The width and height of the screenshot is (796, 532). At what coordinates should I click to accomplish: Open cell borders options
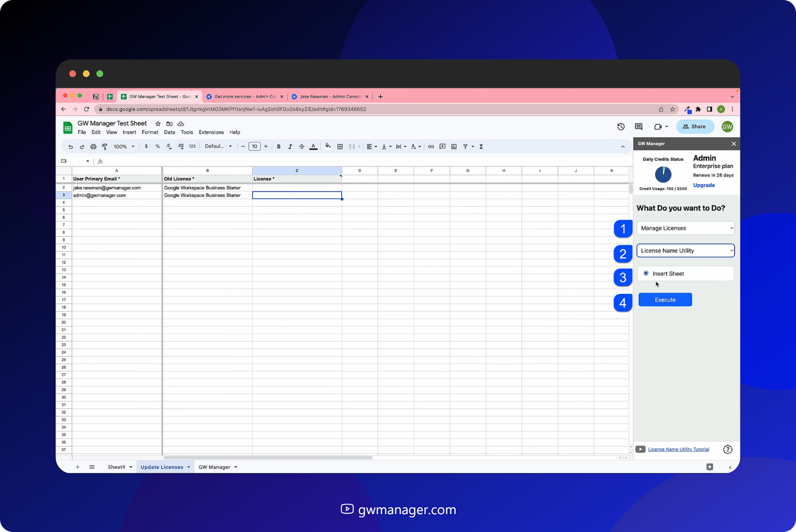[x=340, y=147]
